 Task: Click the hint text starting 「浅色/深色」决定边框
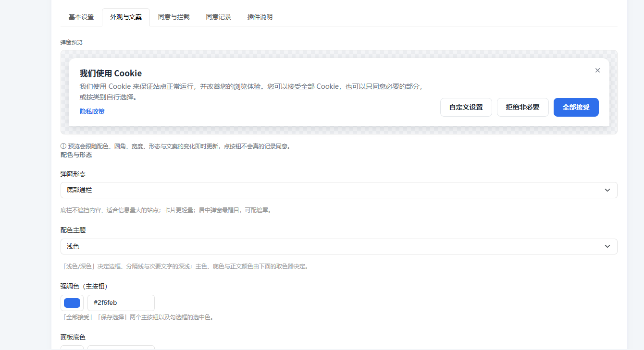186,266
